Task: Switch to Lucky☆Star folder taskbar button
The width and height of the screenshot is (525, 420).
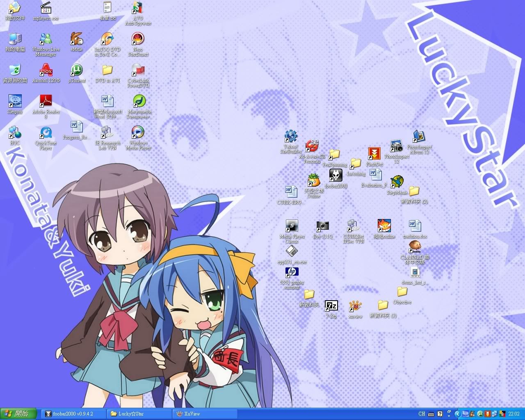Action: click(x=139, y=414)
